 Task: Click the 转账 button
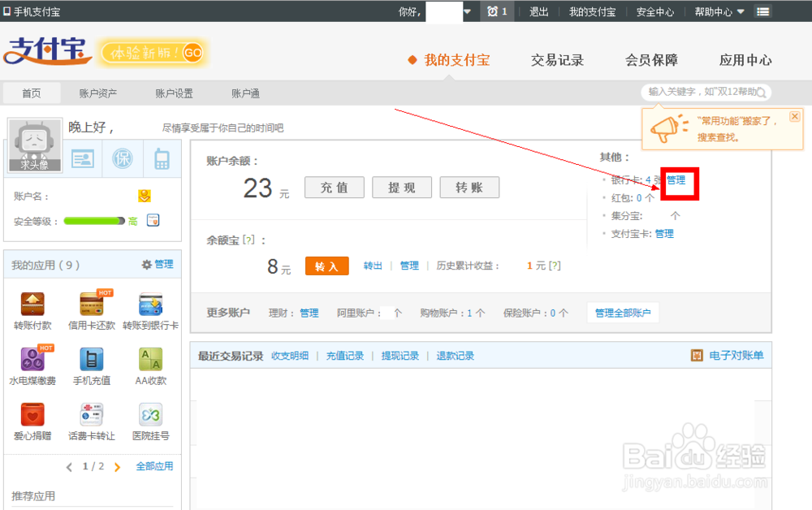[x=469, y=188]
